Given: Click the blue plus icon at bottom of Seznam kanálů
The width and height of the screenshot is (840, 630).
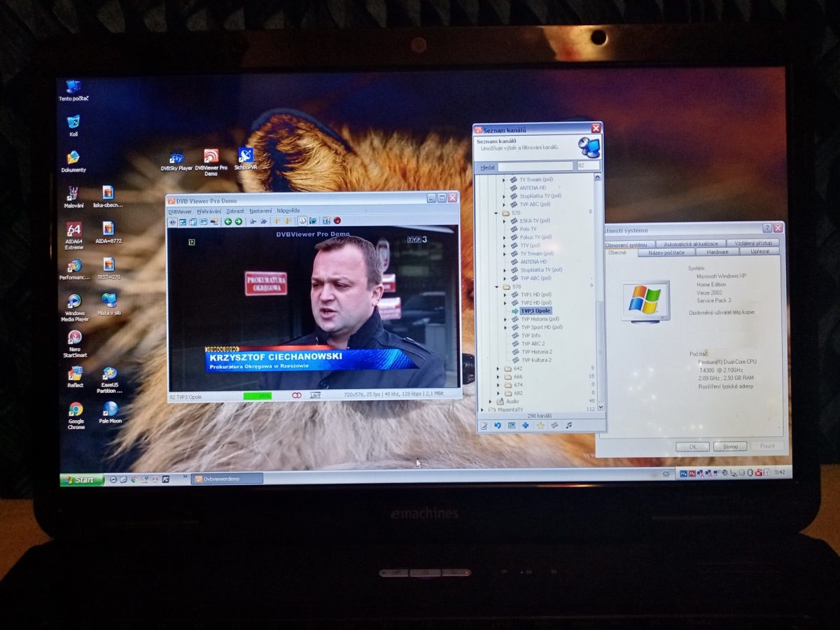Looking at the screenshot, I should 526,425.
